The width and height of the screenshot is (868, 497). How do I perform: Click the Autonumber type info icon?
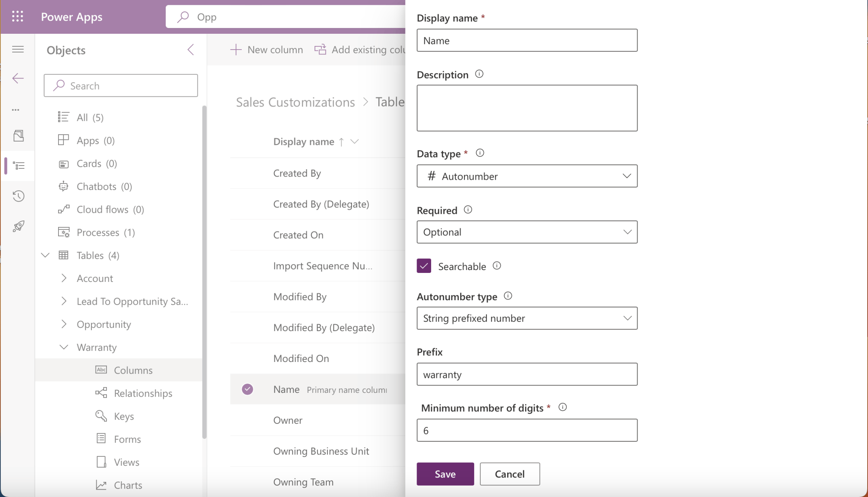point(508,296)
